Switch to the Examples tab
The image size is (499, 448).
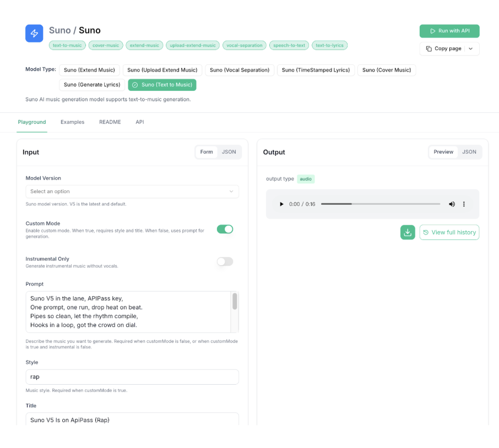click(x=72, y=122)
